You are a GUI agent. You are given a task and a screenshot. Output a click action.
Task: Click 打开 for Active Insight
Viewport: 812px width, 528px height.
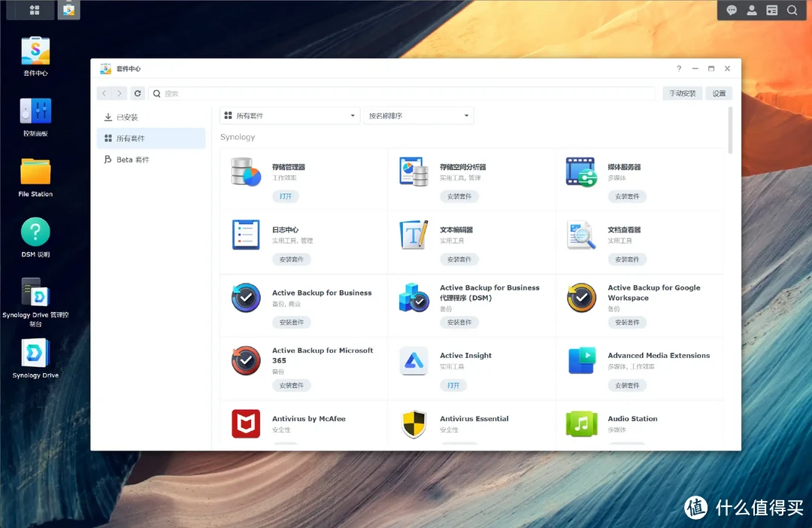453,385
